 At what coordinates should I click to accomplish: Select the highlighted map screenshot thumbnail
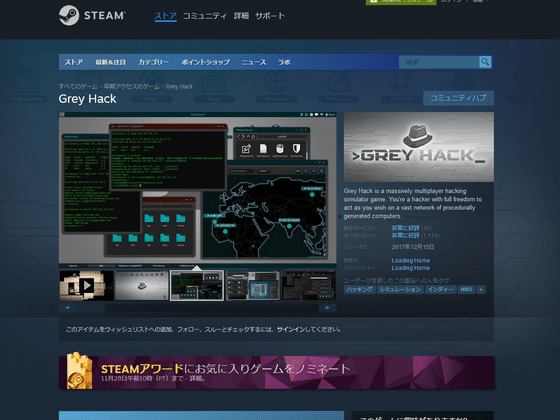point(197,285)
